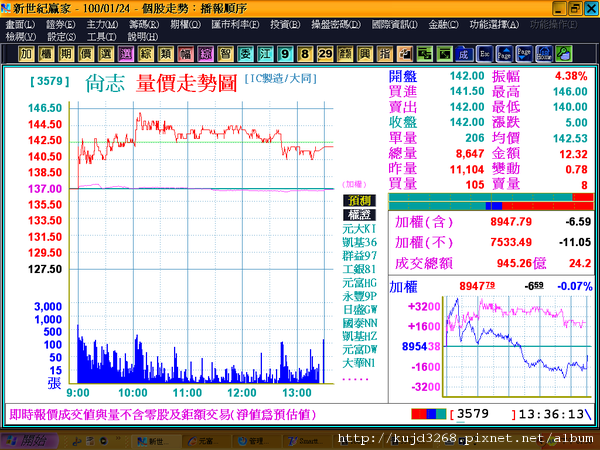Click the cyan 9 toolbar icon
Image resolution: width=600 pixels, height=450 pixels.
[x=285, y=54]
